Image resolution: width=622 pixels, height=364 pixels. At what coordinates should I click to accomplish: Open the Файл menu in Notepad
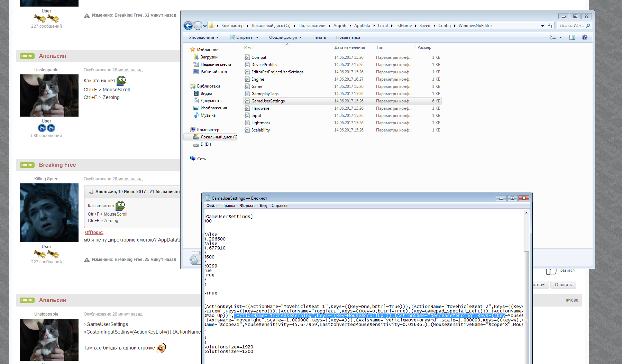tap(211, 206)
